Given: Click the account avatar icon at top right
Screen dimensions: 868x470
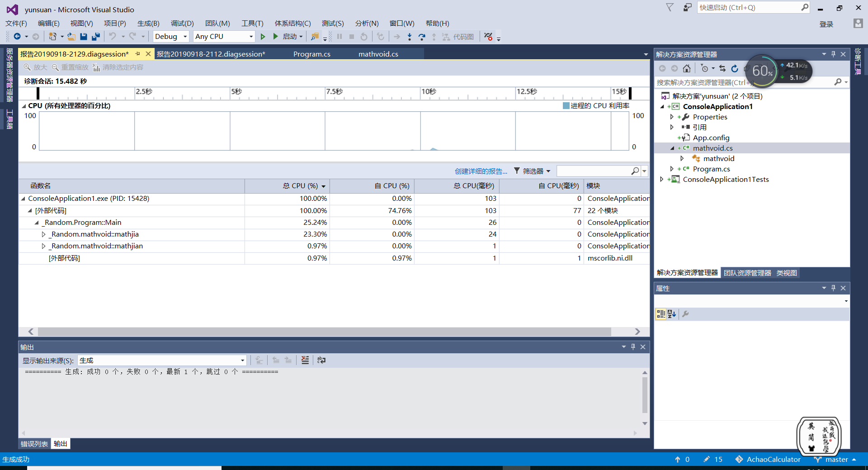Looking at the screenshot, I should click(x=858, y=24).
